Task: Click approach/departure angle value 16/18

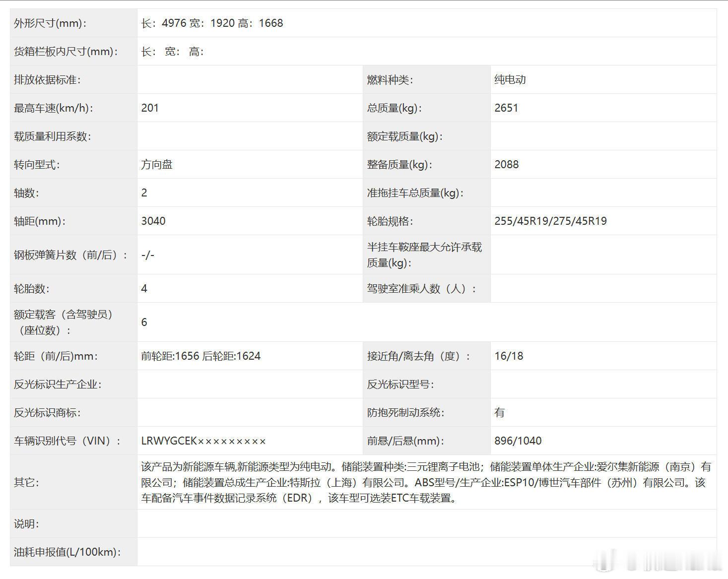Action: point(509,356)
